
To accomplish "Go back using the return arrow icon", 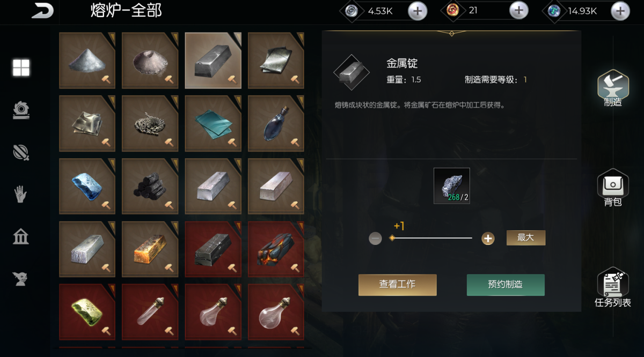I will (42, 10).
